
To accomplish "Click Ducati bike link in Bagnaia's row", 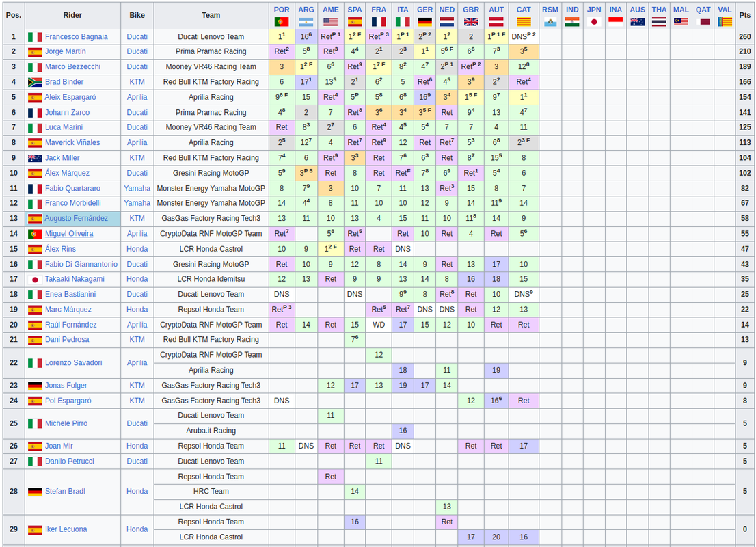I will coord(137,37).
